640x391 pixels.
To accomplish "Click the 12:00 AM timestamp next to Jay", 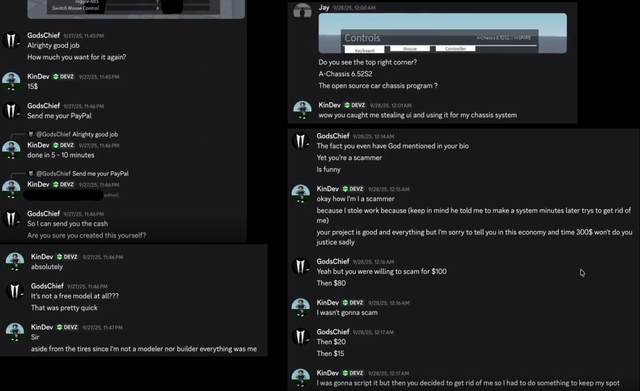I will pyautogui.click(x=354, y=8).
